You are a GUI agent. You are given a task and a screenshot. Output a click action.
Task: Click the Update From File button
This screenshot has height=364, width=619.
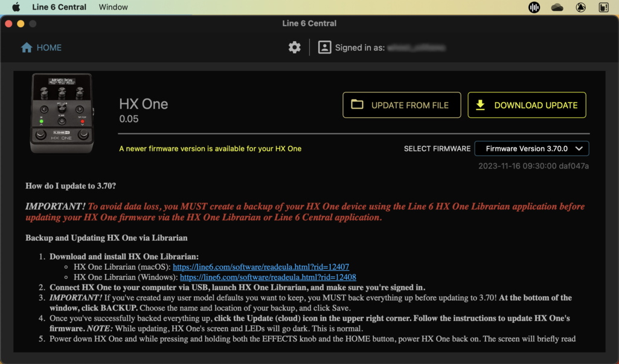(402, 104)
